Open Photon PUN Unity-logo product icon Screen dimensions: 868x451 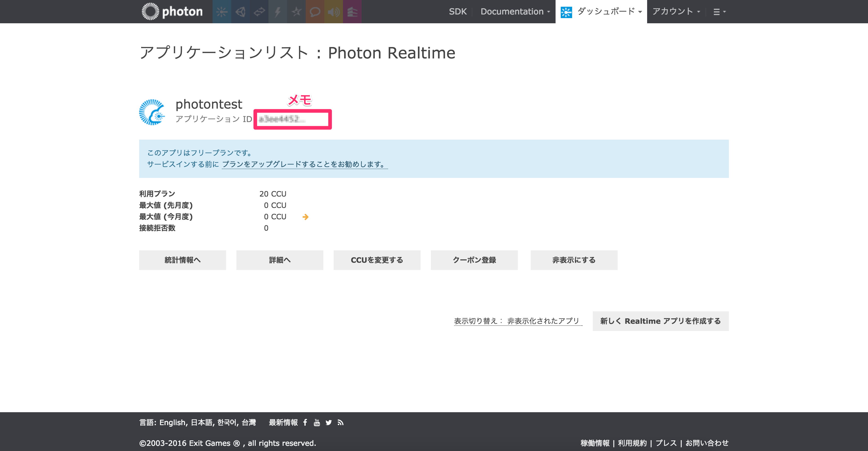(x=240, y=12)
